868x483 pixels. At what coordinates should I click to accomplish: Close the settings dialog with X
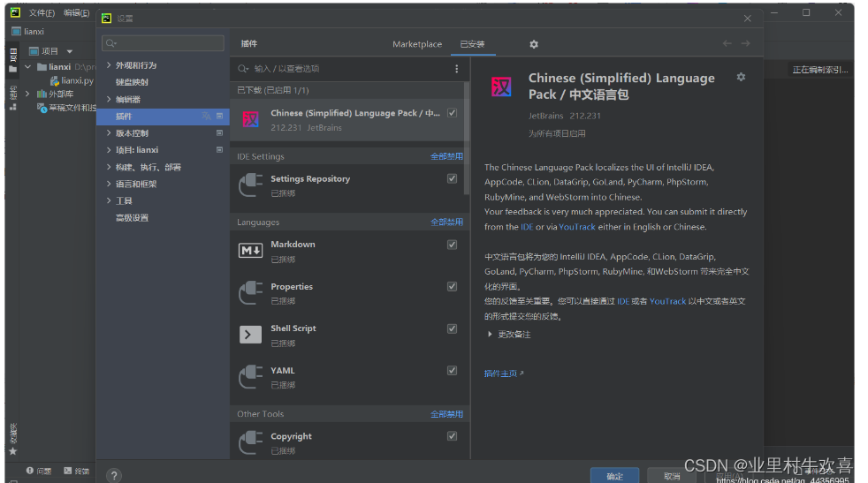(747, 19)
